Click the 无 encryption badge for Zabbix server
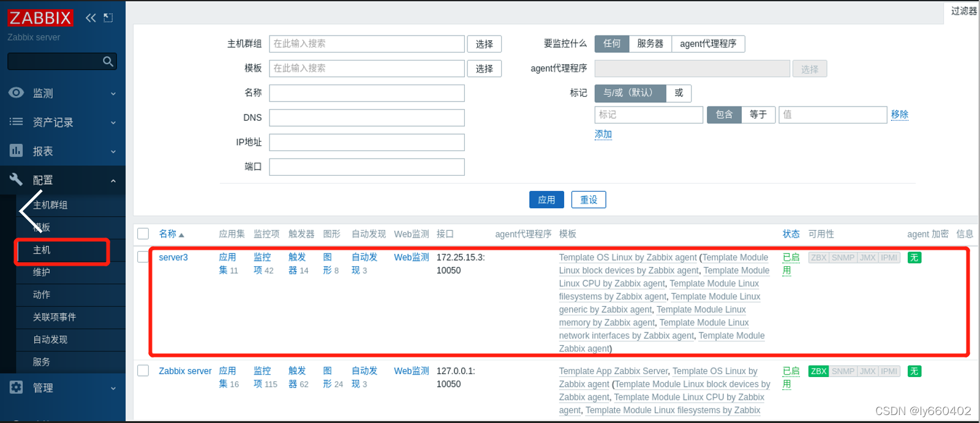 (914, 372)
